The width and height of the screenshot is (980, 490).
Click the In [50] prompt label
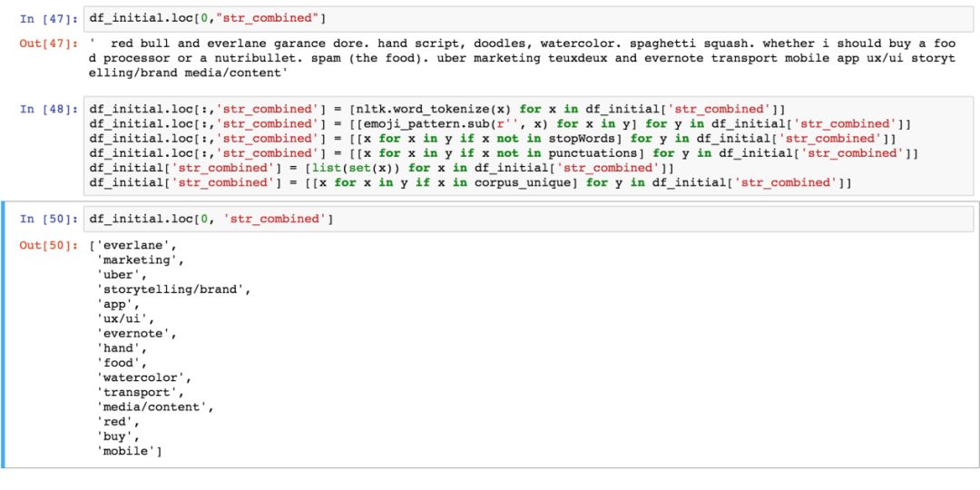tap(49, 220)
